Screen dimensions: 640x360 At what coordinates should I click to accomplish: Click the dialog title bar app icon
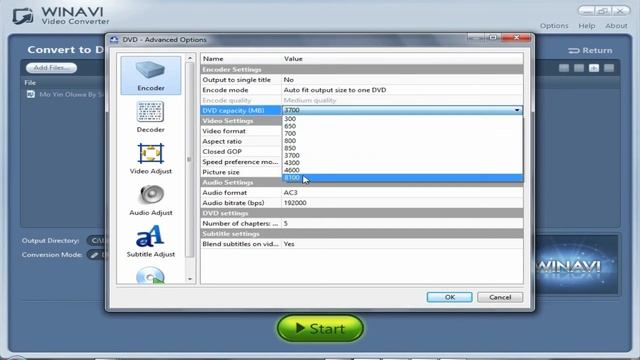click(114, 40)
